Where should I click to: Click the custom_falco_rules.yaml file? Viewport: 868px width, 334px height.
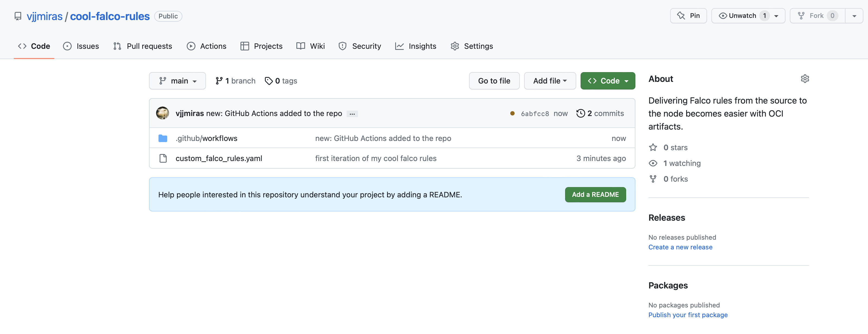pos(219,158)
